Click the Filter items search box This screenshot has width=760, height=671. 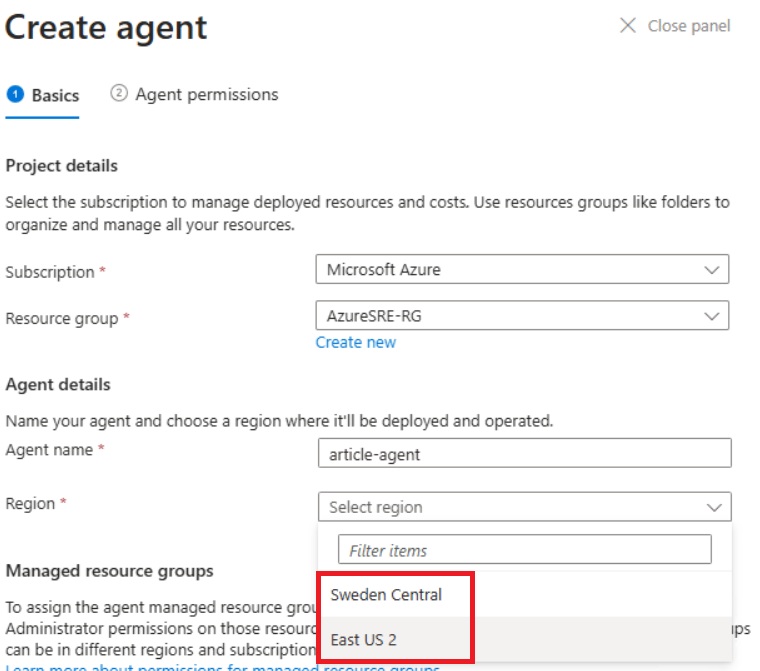[524, 550]
